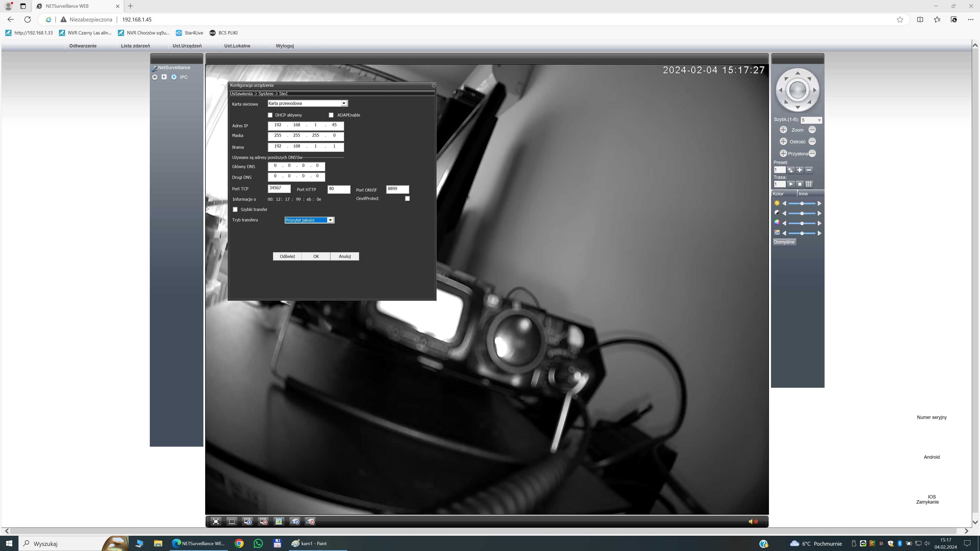
Task: Toggle the OnvifProtect checkbox
Action: (x=407, y=198)
